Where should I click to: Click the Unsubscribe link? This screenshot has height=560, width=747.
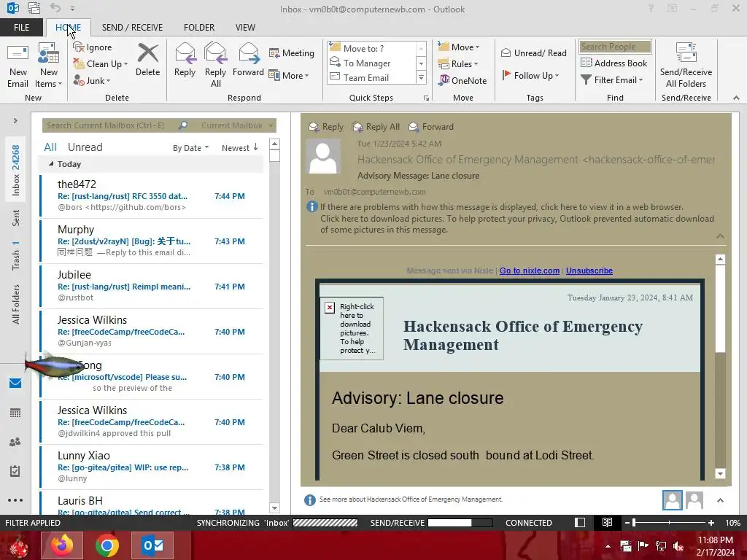589,271
